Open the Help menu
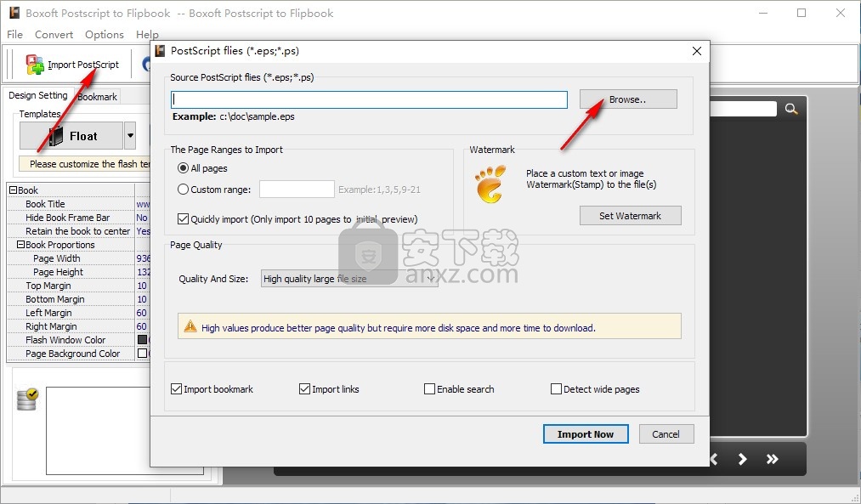Image resolution: width=861 pixels, height=504 pixels. (x=147, y=35)
